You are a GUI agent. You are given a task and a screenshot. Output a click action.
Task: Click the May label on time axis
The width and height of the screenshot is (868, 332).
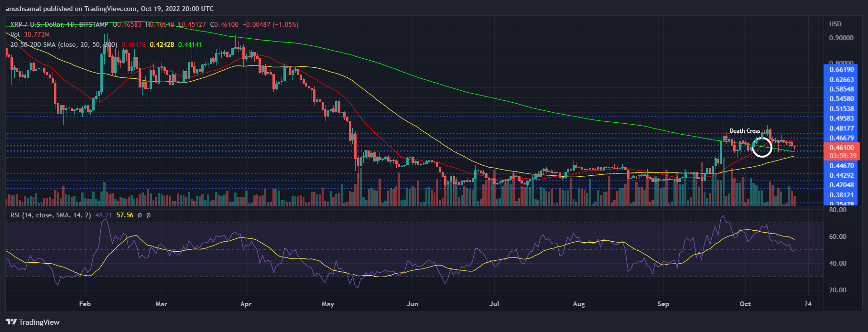pos(328,304)
